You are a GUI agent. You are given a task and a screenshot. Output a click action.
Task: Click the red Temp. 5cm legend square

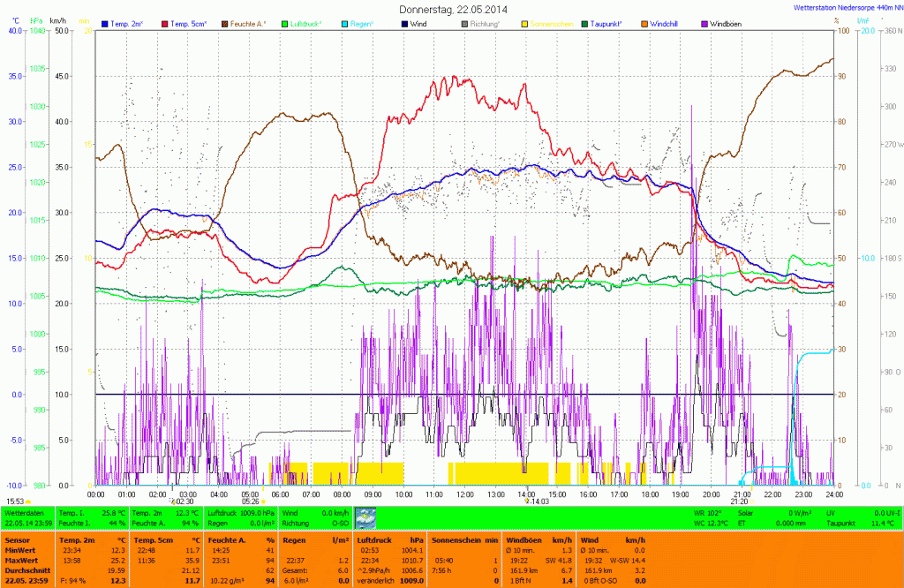point(163,22)
